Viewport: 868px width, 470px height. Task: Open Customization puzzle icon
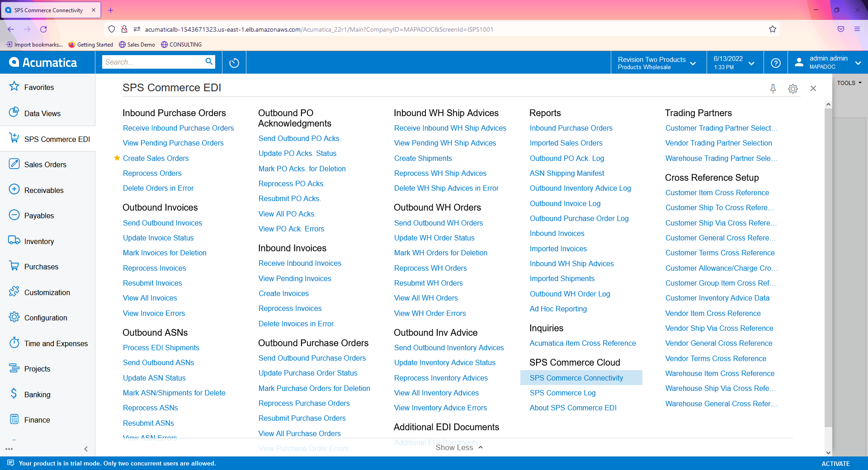pos(14,291)
